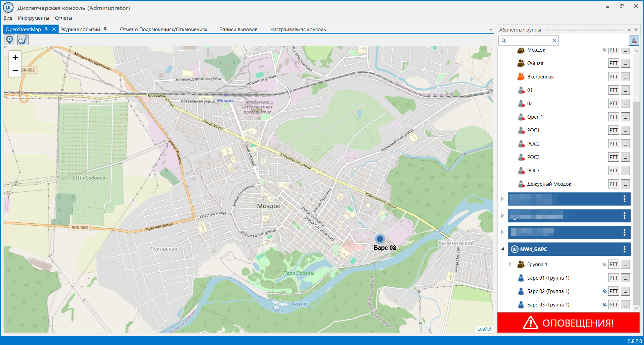
Task: Clear the subscriber search field
Action: coord(554,41)
